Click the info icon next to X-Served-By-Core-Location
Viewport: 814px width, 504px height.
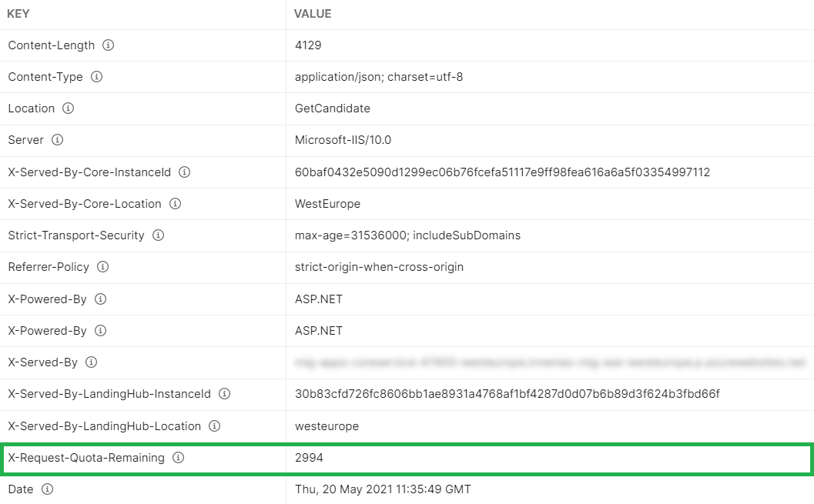point(174,204)
